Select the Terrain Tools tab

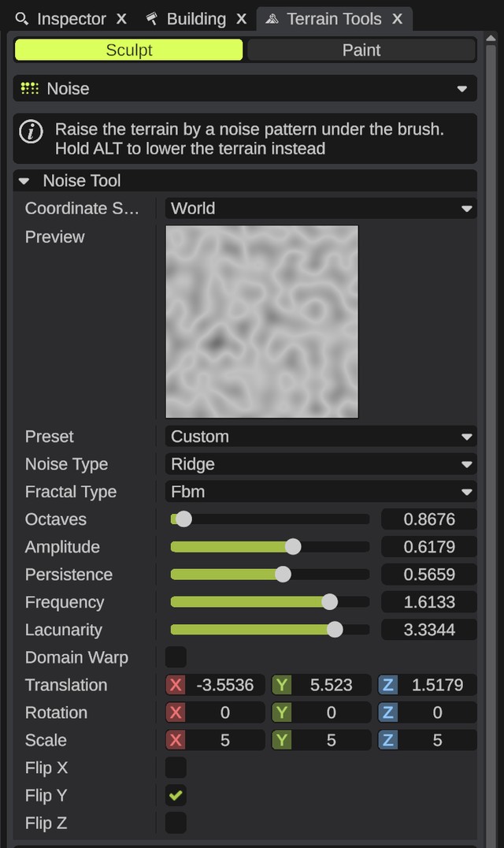(334, 19)
